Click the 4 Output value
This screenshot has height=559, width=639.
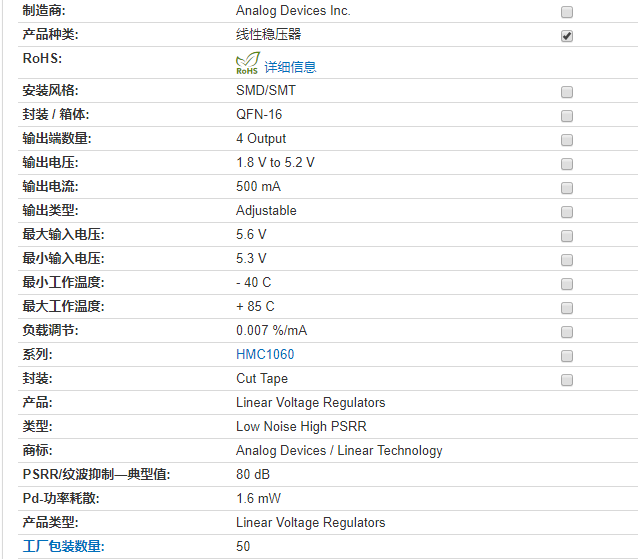click(x=261, y=139)
